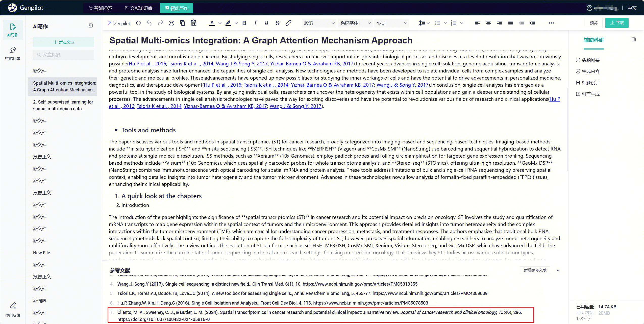644x324 pixels.
Task: Click the 辅助科研 tab header
Action: coord(593,40)
